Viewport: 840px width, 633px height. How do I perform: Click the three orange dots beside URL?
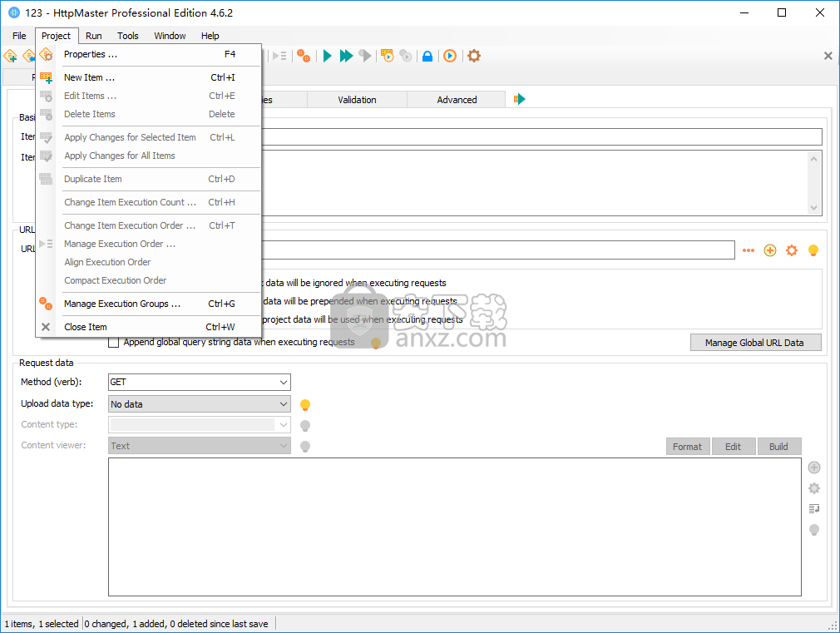749,250
